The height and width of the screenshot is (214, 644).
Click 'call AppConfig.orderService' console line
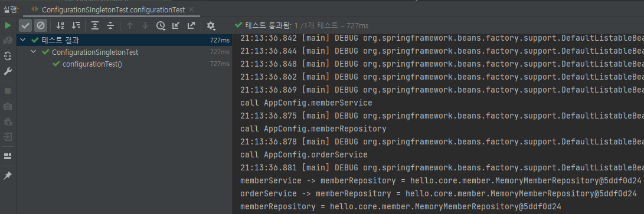click(x=304, y=154)
